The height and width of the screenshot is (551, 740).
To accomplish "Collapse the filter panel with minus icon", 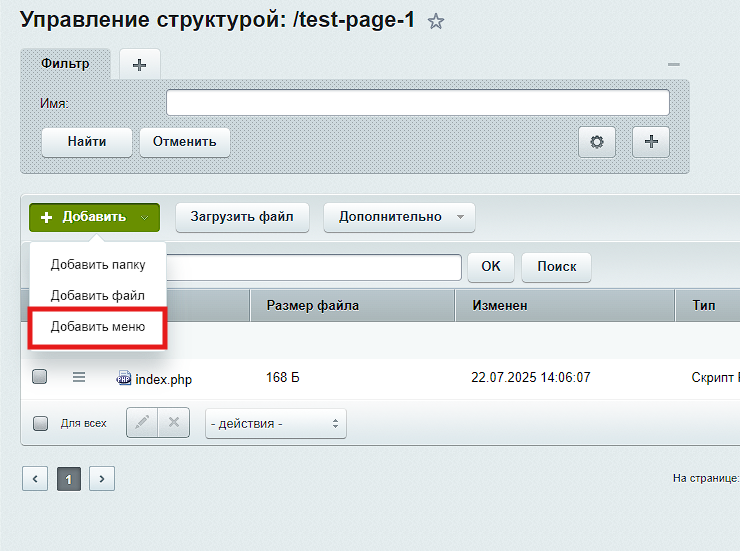I will [673, 65].
